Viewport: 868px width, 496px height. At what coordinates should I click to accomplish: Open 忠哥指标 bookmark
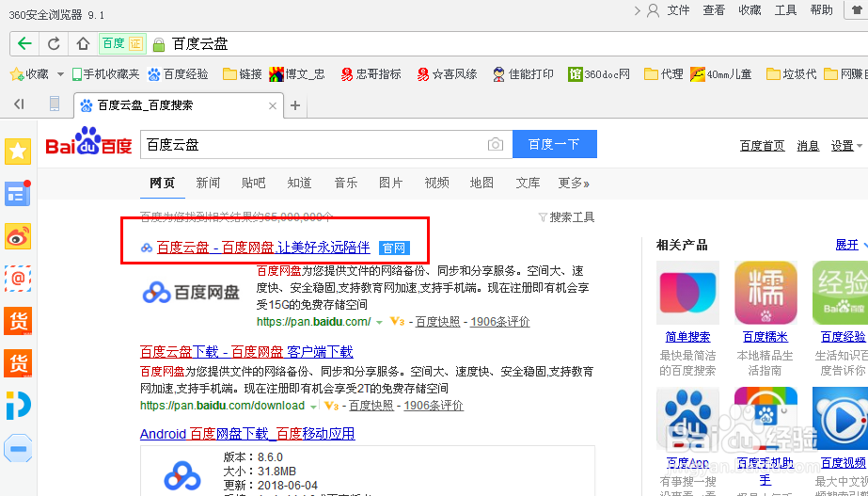click(x=371, y=73)
